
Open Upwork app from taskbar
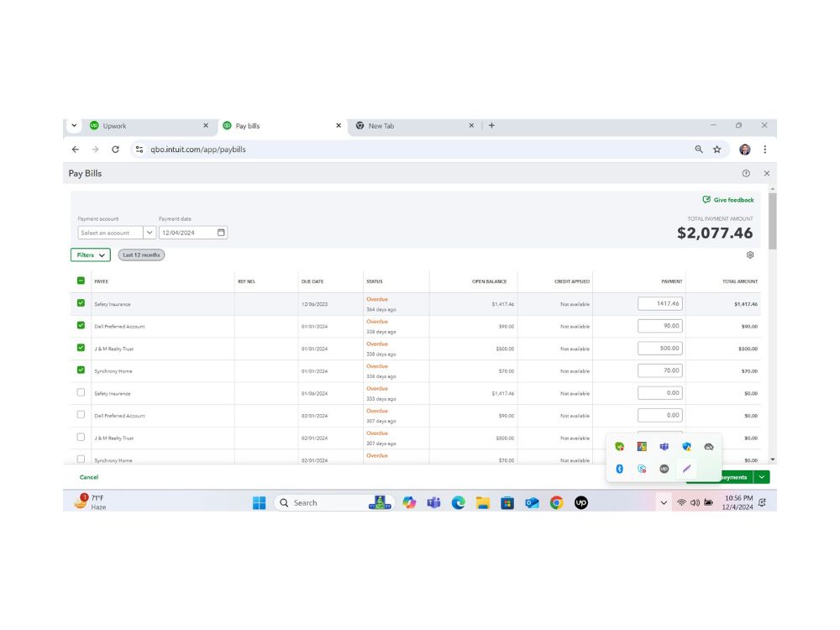click(x=581, y=502)
